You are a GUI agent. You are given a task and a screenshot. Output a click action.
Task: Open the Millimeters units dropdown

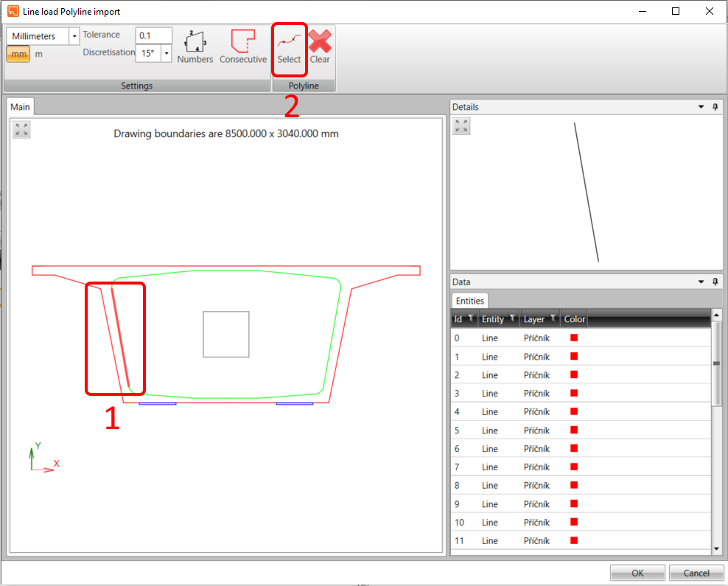(74, 36)
